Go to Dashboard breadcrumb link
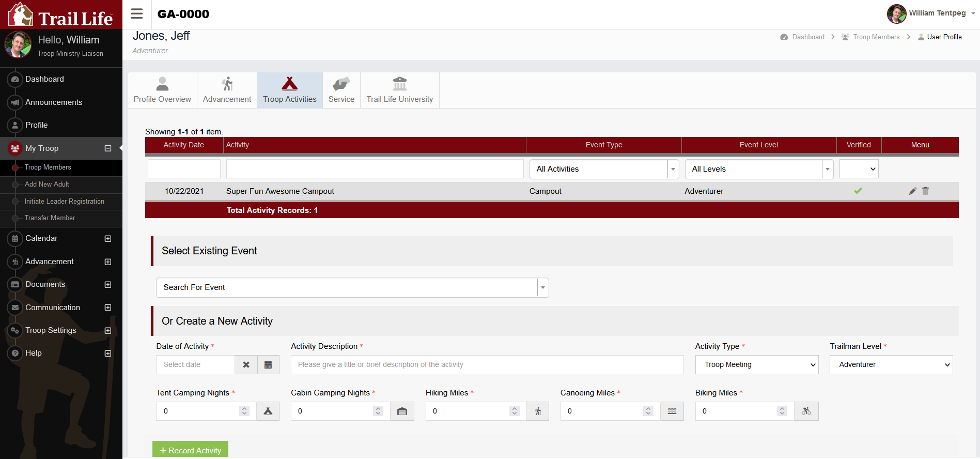This screenshot has height=459, width=980. [x=808, y=37]
